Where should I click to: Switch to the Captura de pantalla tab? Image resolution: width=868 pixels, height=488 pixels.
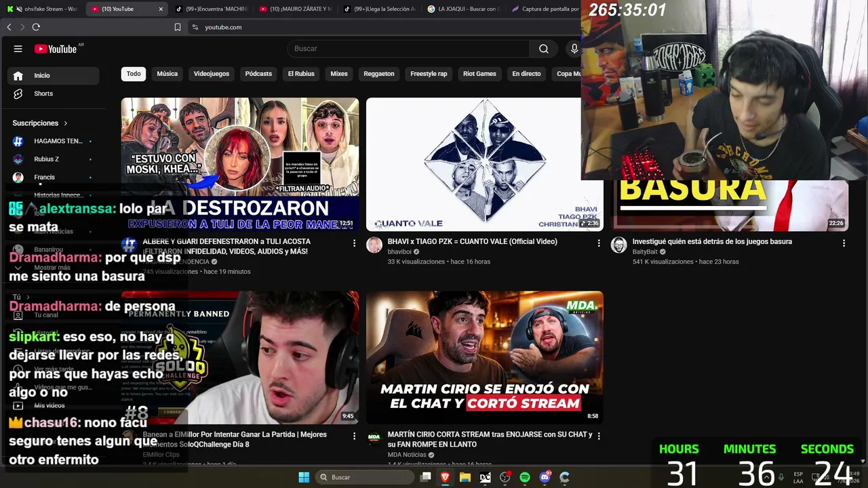545,9
